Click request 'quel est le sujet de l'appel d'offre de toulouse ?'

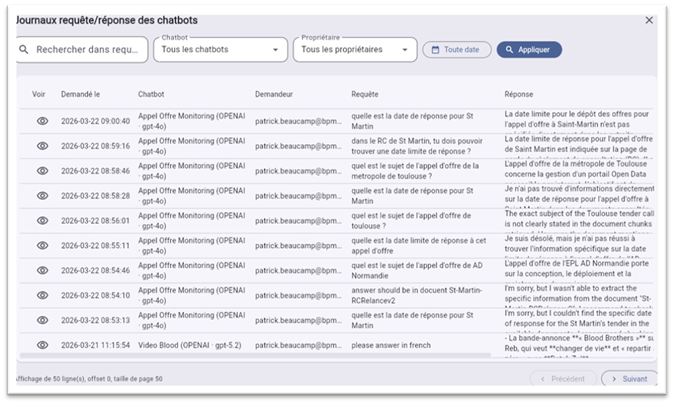(411, 221)
